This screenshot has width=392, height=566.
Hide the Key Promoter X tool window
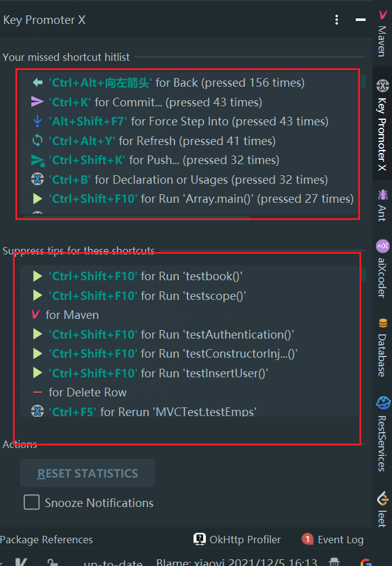pyautogui.click(x=360, y=20)
